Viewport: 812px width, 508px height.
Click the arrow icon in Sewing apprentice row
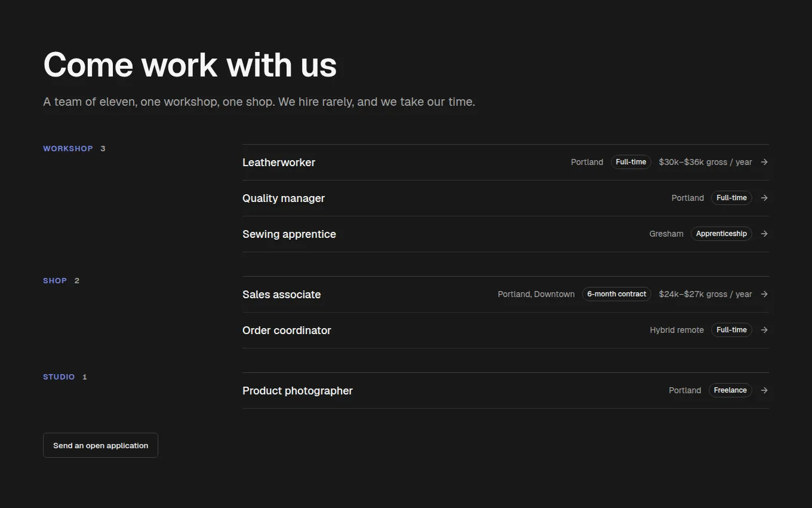[x=764, y=234]
